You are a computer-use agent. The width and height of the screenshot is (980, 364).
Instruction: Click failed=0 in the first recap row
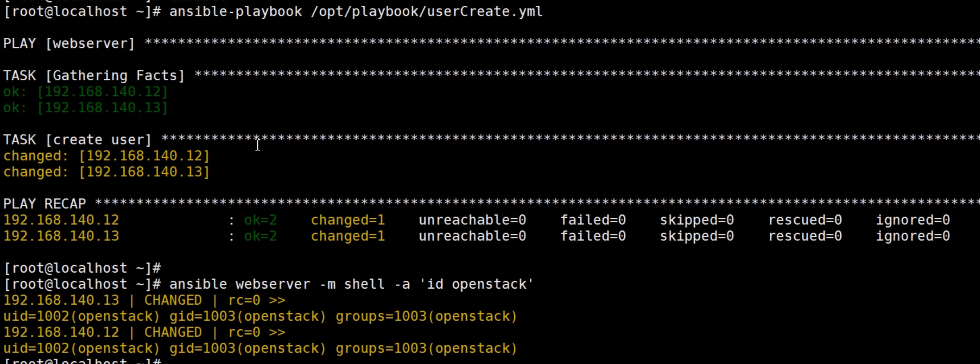click(x=593, y=220)
